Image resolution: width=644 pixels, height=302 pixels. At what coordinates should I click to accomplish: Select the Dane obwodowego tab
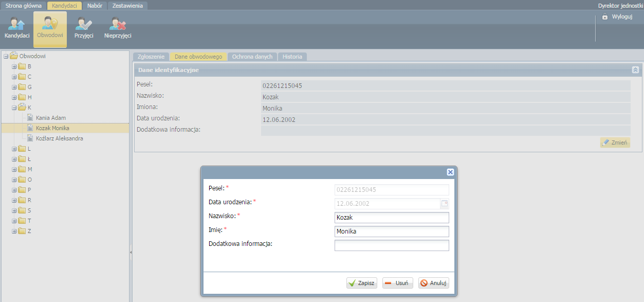198,57
